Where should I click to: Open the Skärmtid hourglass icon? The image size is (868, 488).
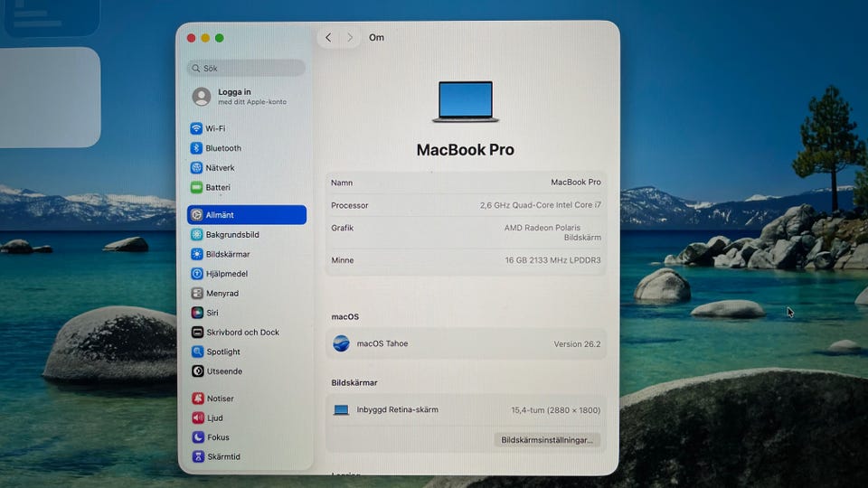[198, 456]
